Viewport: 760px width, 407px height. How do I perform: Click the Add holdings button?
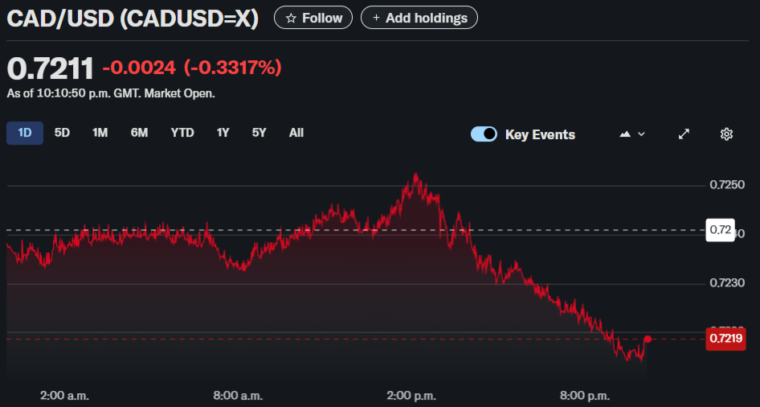[x=419, y=18]
